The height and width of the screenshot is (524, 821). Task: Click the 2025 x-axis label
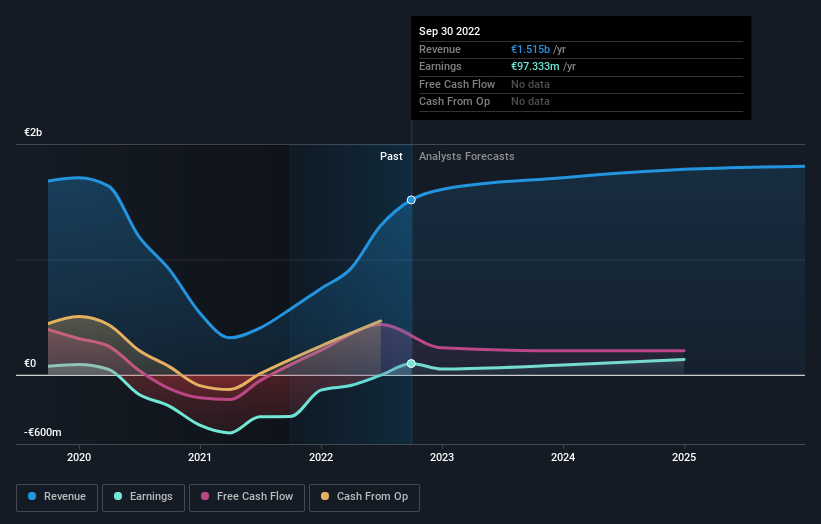pos(684,457)
